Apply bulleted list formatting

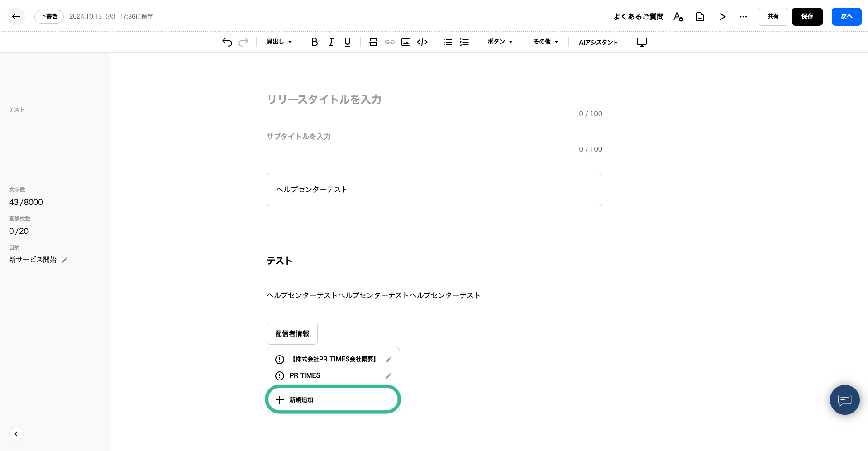click(448, 42)
